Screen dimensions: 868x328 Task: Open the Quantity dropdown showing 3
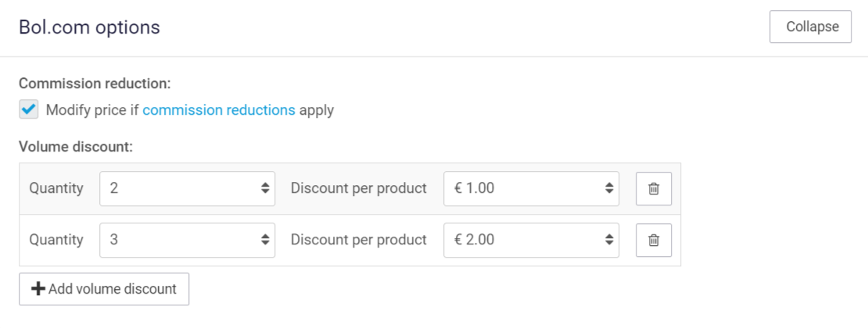(180, 241)
